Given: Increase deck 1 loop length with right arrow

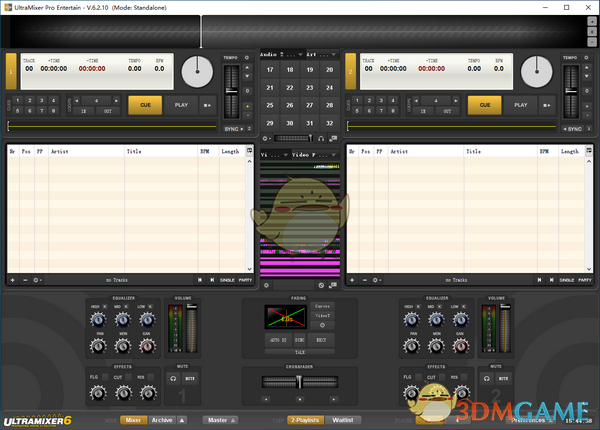Looking at the screenshot, I should [116, 101].
